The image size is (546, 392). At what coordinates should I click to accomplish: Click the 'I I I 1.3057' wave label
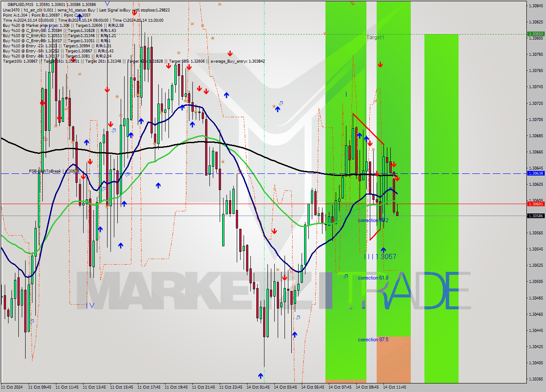(380, 257)
